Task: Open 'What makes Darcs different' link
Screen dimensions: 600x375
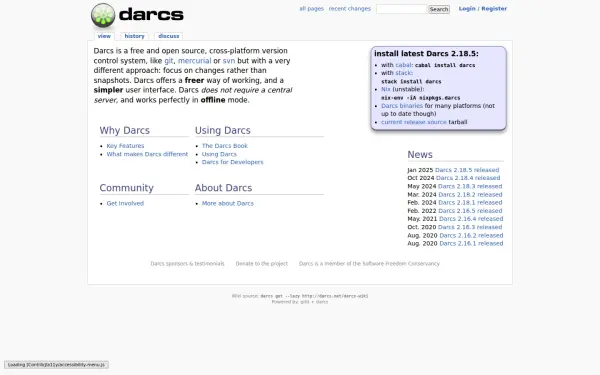Action: 147,154
